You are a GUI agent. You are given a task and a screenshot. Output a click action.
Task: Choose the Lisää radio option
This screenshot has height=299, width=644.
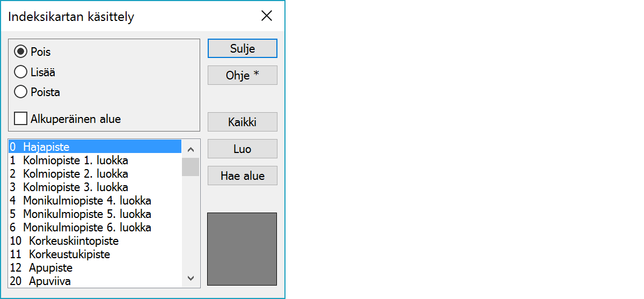[x=21, y=72]
